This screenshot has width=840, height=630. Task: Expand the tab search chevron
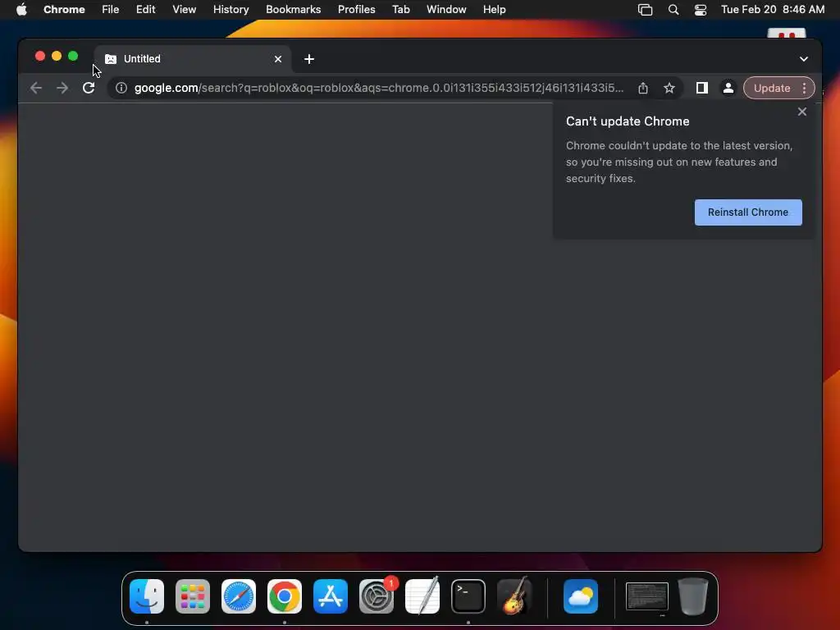click(804, 59)
